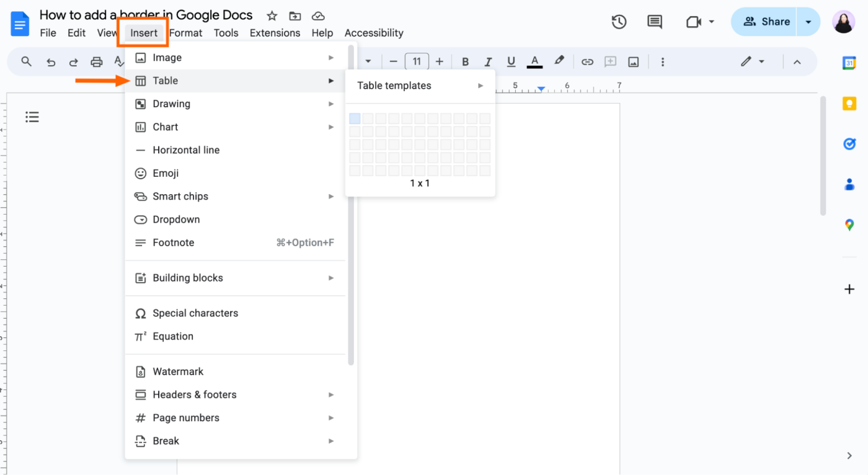
Task: Open the editing mode pencil dropdown
Action: point(753,61)
